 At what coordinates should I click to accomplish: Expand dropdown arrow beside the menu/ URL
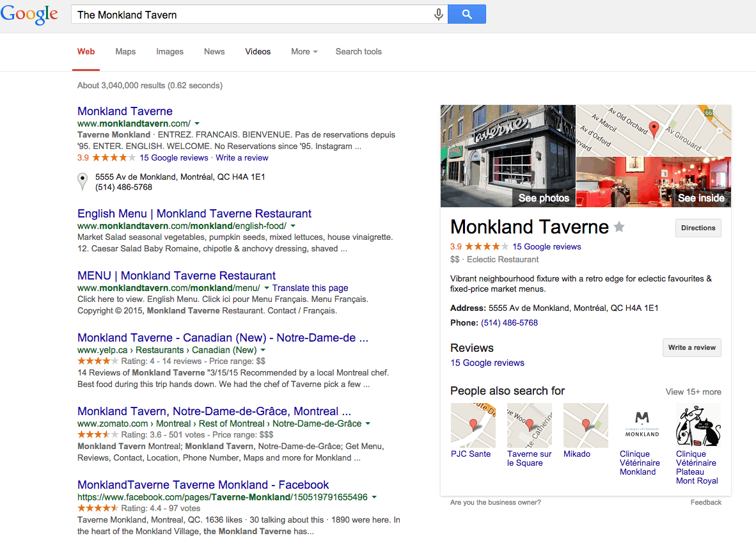(x=267, y=289)
